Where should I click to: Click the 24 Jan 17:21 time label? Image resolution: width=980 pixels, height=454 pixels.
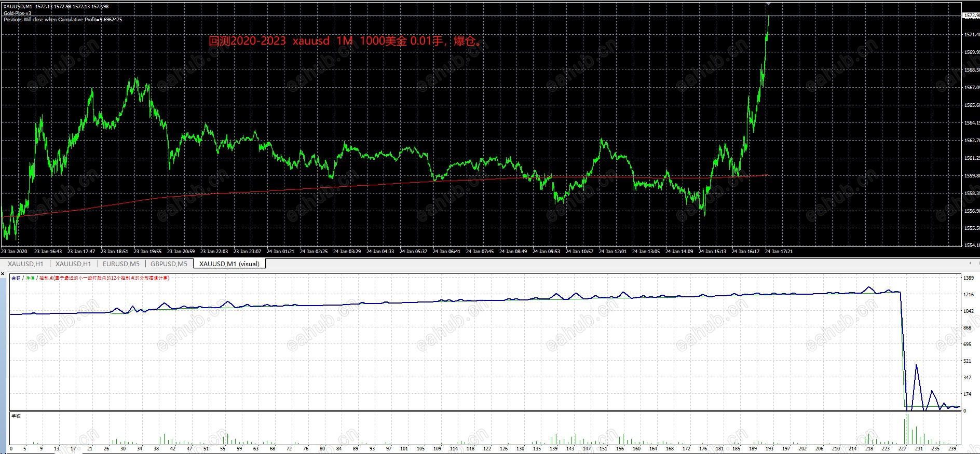(x=779, y=252)
